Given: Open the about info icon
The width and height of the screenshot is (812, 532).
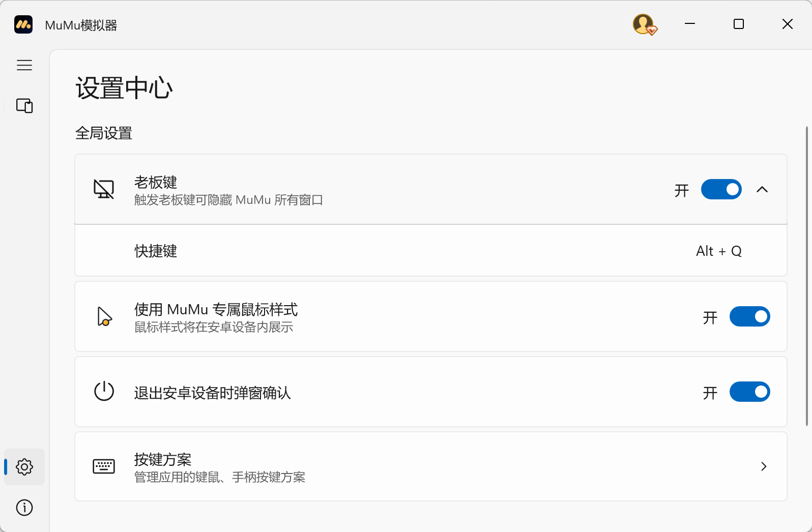Looking at the screenshot, I should click(x=24, y=508).
